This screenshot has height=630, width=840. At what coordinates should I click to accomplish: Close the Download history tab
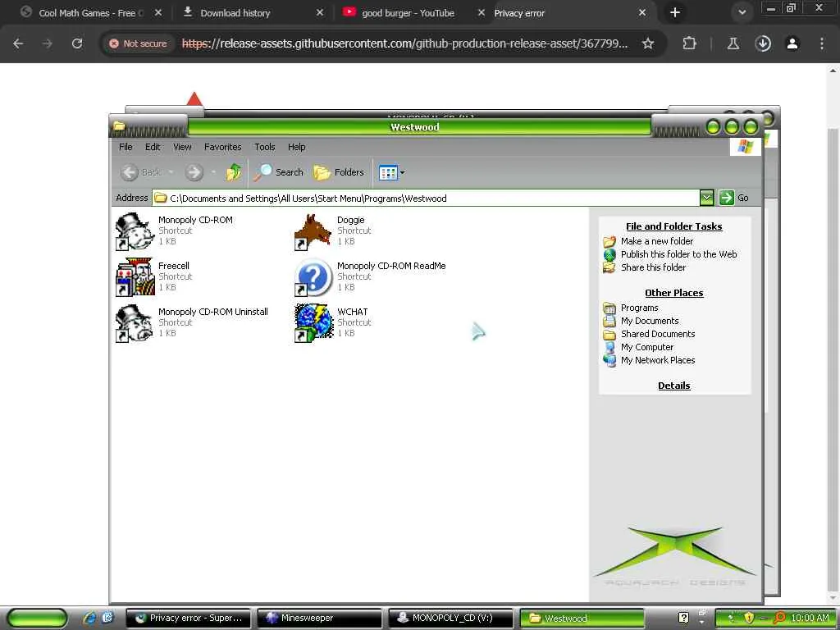click(x=320, y=13)
